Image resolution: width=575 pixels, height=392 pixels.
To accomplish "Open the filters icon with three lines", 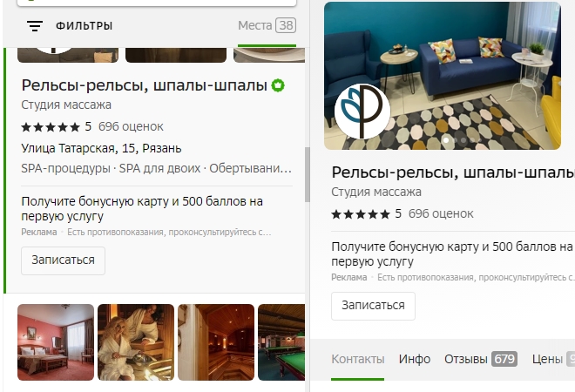I will pyautogui.click(x=35, y=25).
